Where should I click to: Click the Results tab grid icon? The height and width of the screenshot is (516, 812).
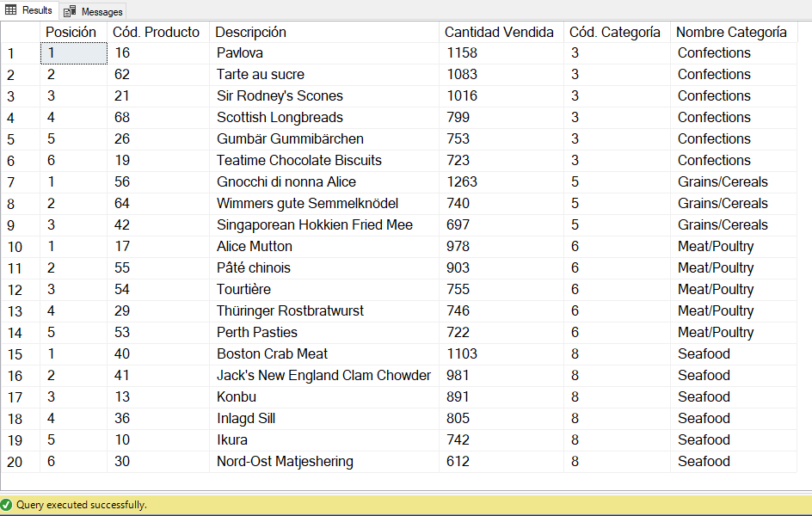tap(11, 10)
